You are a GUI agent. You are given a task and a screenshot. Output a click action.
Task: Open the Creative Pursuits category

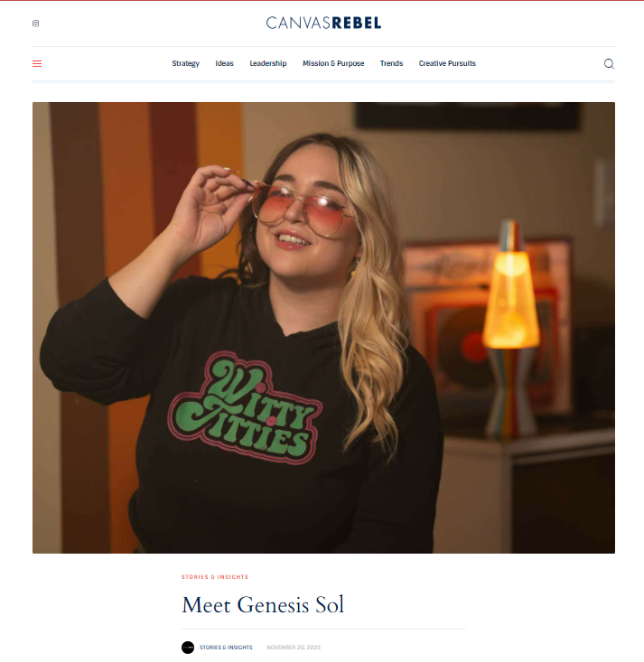pos(447,63)
